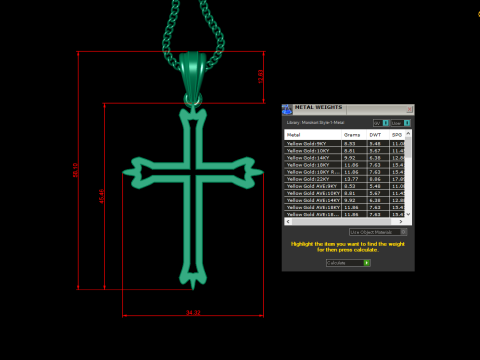Screen dimensions: 480x360
Task: Select the Yellow Gold:10KY row
Action: tap(344, 151)
